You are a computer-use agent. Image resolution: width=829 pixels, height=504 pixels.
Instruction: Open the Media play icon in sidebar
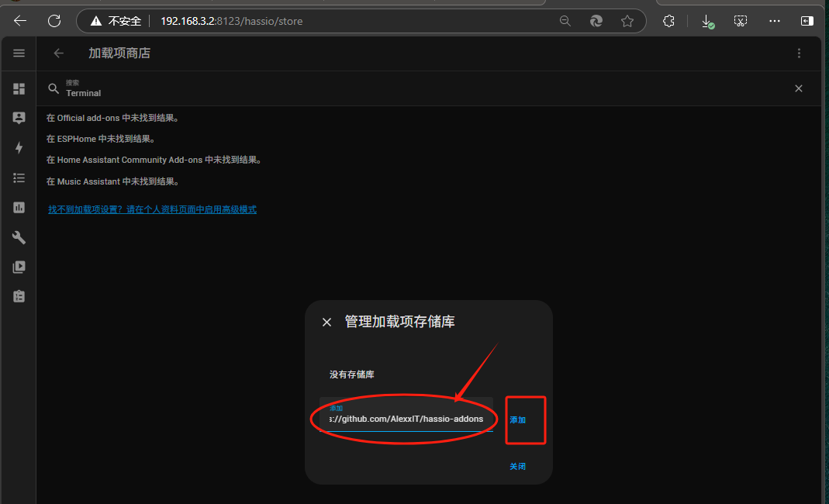pyautogui.click(x=19, y=267)
